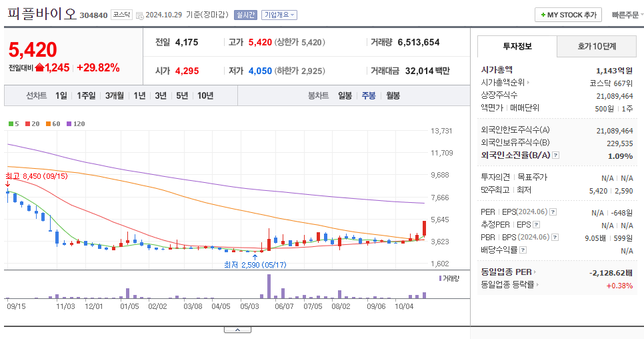Click the red 20 moving average legend
This screenshot has height=339, width=644.
click(x=33, y=123)
